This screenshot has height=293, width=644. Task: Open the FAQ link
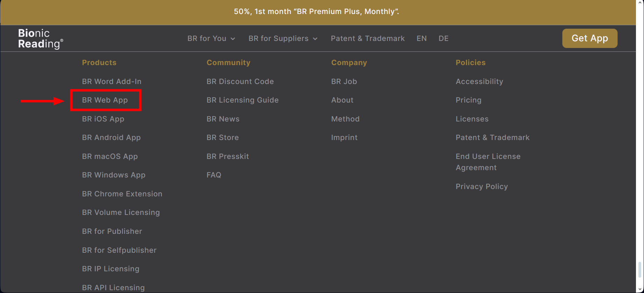point(214,175)
